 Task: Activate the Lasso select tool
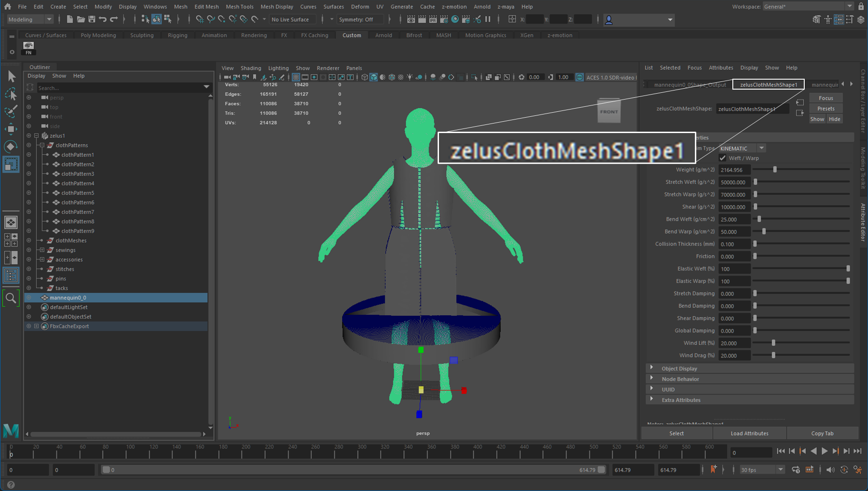pos(11,94)
